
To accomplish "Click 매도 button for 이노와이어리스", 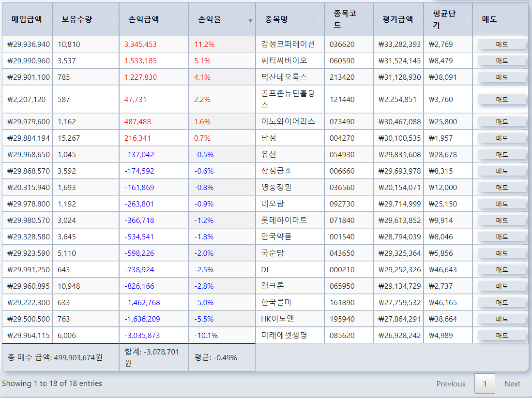I will [x=502, y=122].
